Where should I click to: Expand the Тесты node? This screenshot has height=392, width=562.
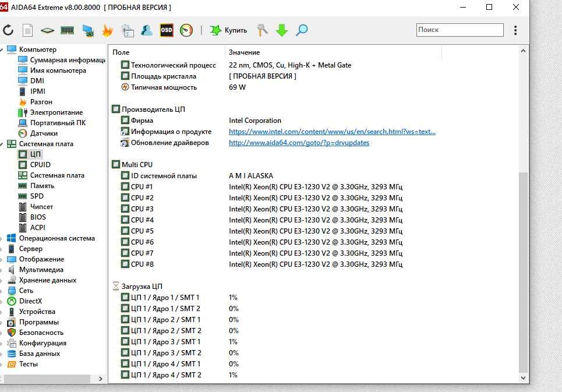pyautogui.click(x=1, y=364)
